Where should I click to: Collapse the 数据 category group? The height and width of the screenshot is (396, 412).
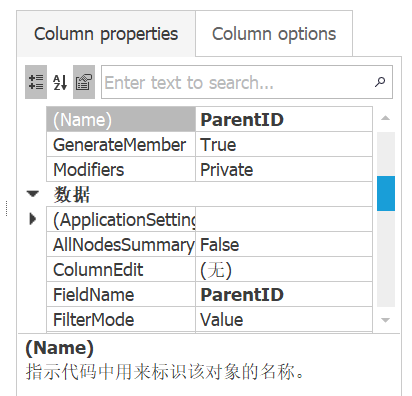(33, 194)
